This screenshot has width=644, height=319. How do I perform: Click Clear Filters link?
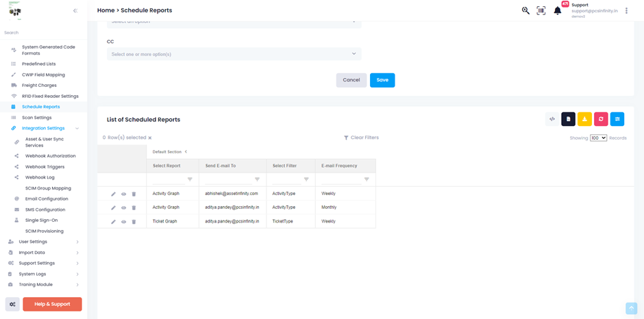coord(361,138)
